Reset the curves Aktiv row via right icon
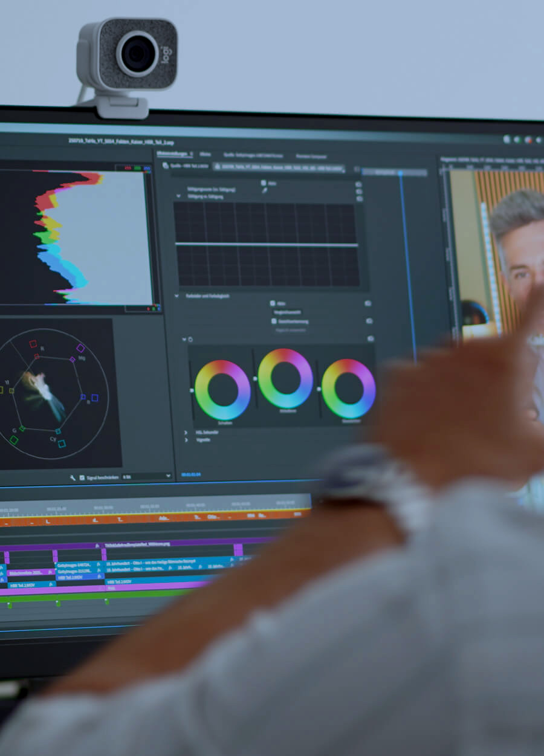544x756 pixels. point(359,184)
